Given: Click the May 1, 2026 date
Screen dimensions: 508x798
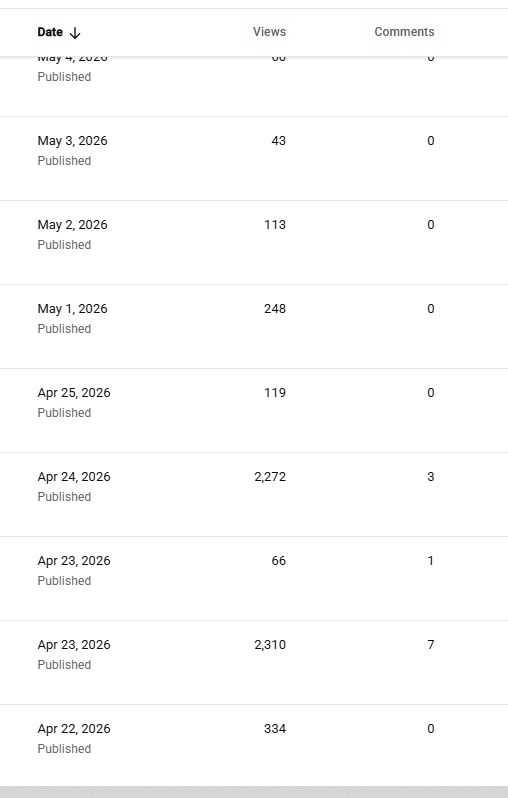Looking at the screenshot, I should point(72,309).
